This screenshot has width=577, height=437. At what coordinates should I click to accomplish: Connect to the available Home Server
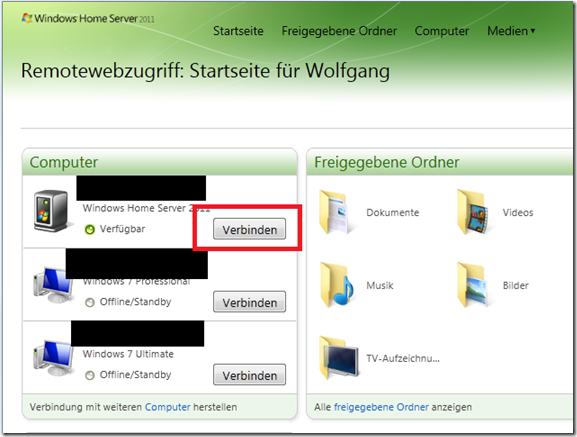coord(249,229)
